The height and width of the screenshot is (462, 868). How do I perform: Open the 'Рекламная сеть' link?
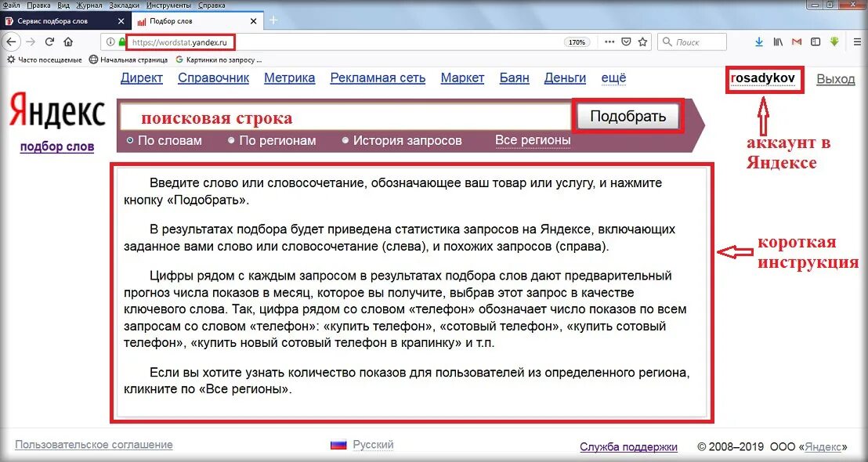[x=378, y=78]
